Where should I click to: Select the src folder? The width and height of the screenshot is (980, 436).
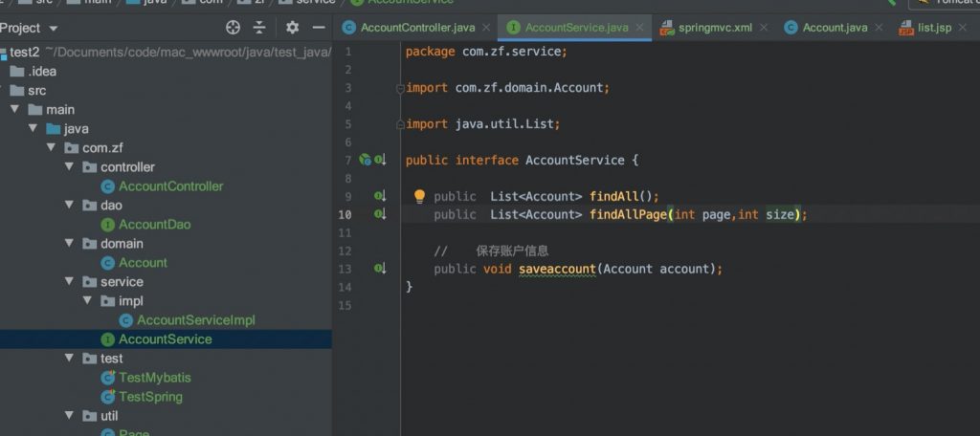pyautogui.click(x=37, y=91)
